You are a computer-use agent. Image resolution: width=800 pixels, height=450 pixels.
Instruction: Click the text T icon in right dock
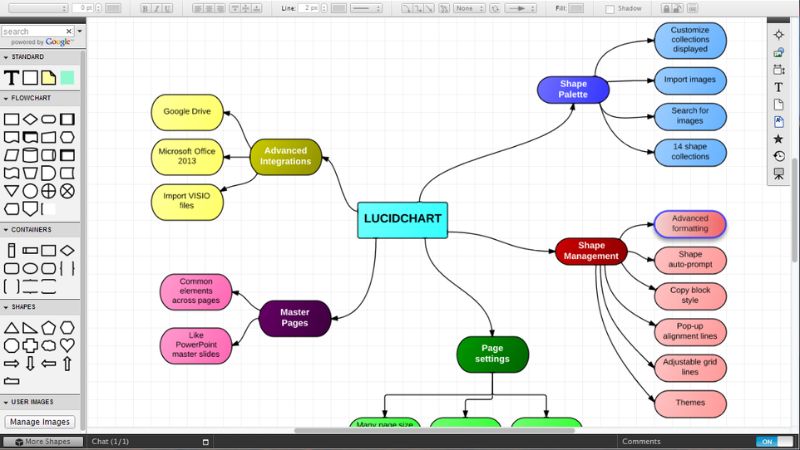point(778,87)
